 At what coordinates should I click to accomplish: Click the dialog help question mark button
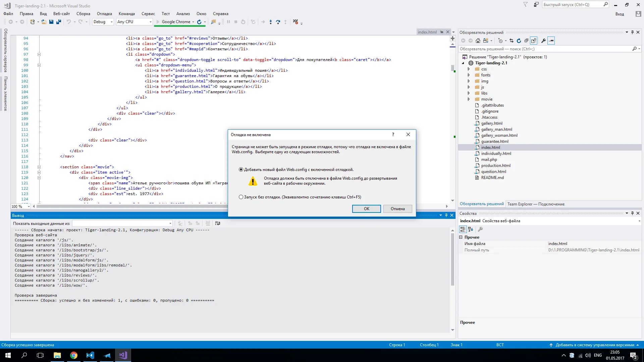393,134
